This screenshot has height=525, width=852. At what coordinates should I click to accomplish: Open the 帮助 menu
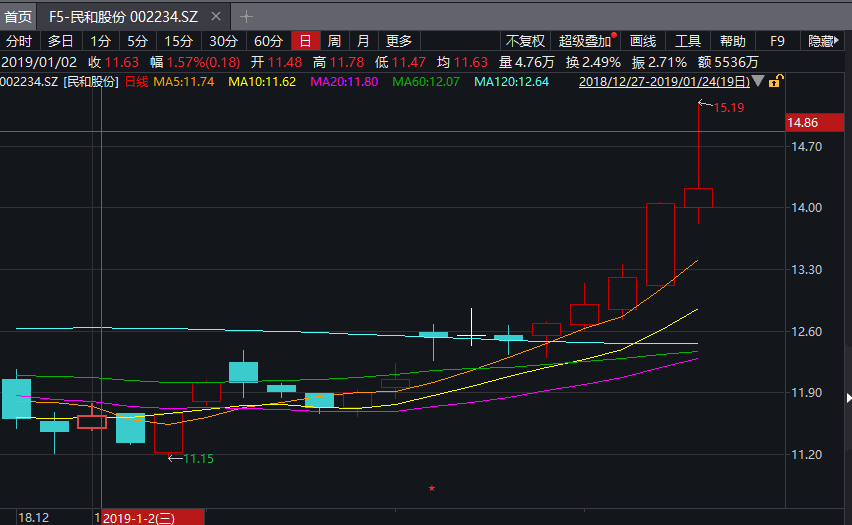tap(732, 41)
